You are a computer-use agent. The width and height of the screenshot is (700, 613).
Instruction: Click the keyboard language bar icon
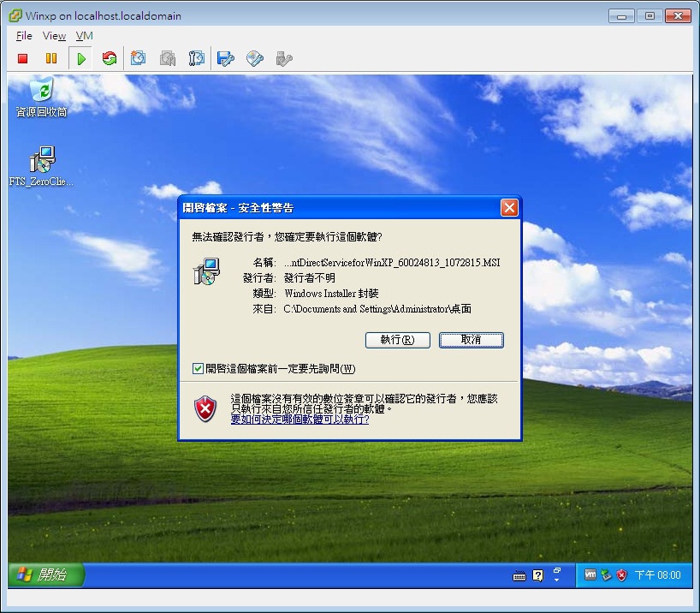(x=519, y=576)
